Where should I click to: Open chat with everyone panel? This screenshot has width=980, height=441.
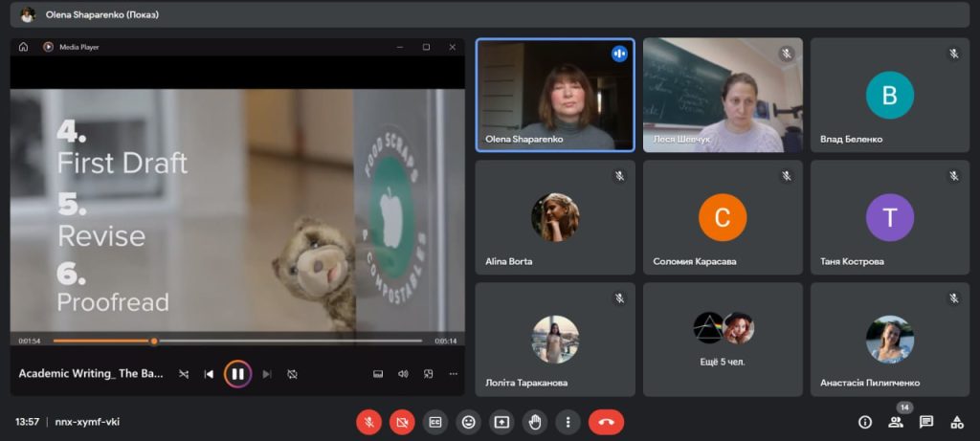tap(926, 422)
